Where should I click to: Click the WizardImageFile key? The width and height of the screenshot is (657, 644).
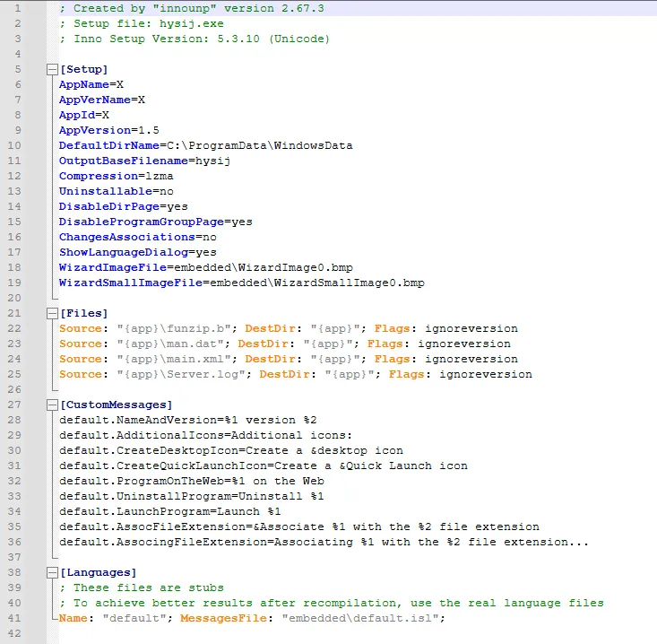(x=113, y=267)
